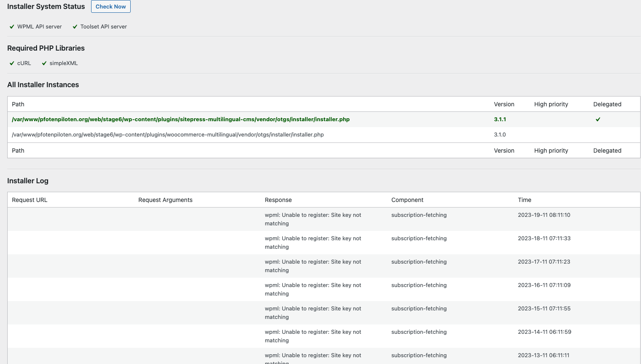641x364 pixels.
Task: Click the log time 2023-13-11 06:11:11
Action: pyautogui.click(x=544, y=355)
